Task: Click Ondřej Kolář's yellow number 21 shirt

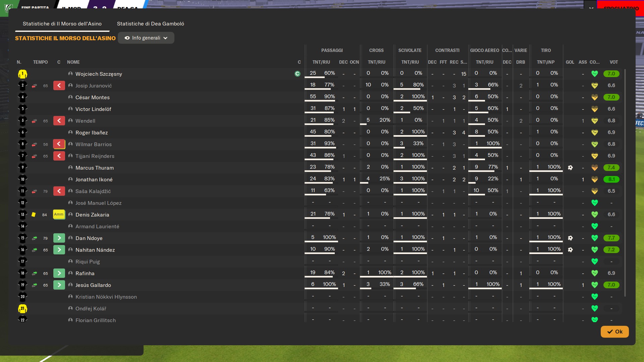Action: (22, 309)
